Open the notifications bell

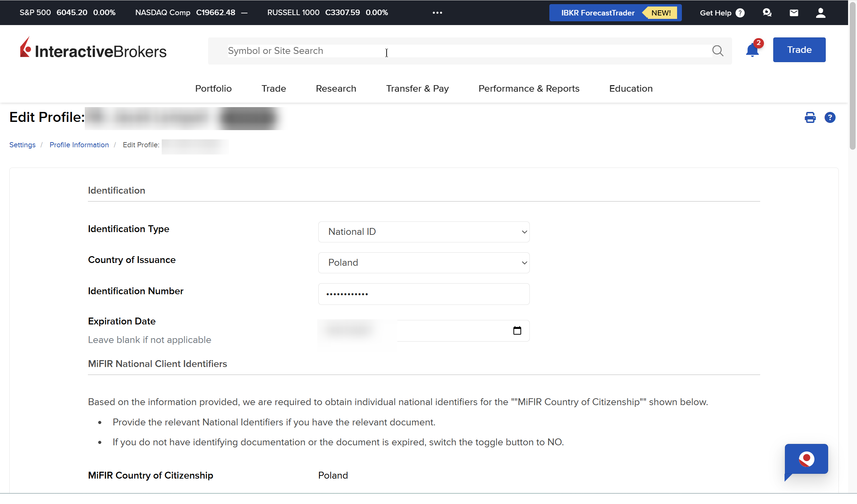pos(752,50)
